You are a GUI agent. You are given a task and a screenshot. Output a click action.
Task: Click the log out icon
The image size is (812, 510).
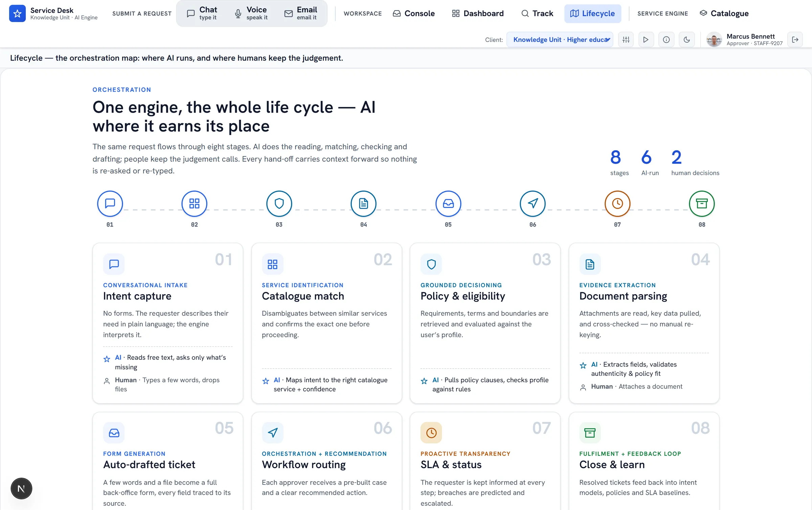(x=795, y=40)
